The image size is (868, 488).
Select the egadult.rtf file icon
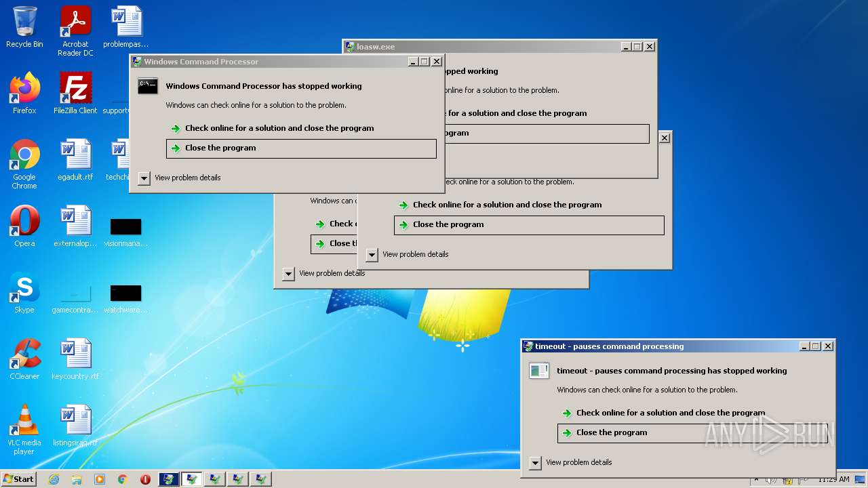coord(75,160)
